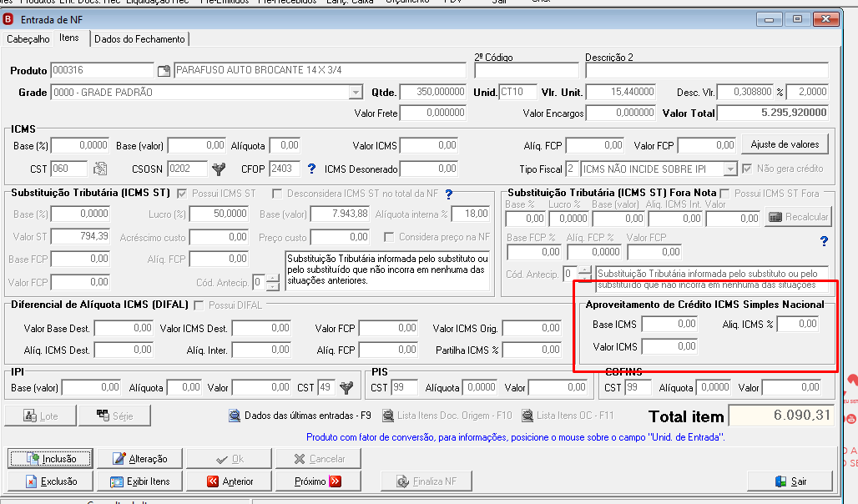Screen dimensions: 858x504
Task: Open Tipo Fiscal dropdown
Action: coord(730,169)
